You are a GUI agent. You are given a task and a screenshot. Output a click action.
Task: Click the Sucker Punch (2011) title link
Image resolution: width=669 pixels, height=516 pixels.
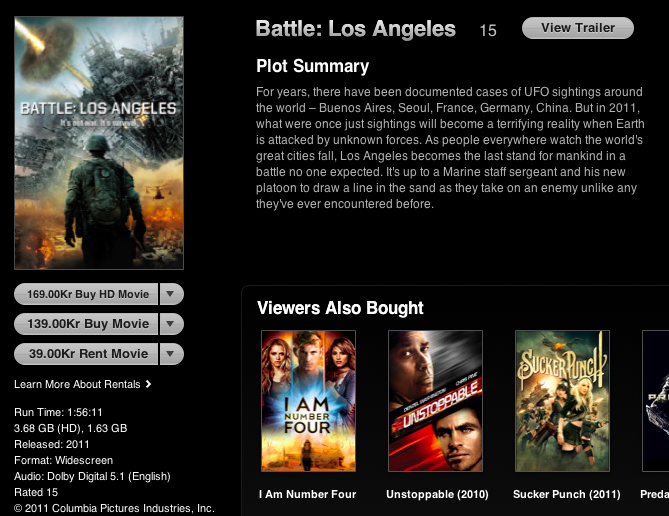coord(567,494)
